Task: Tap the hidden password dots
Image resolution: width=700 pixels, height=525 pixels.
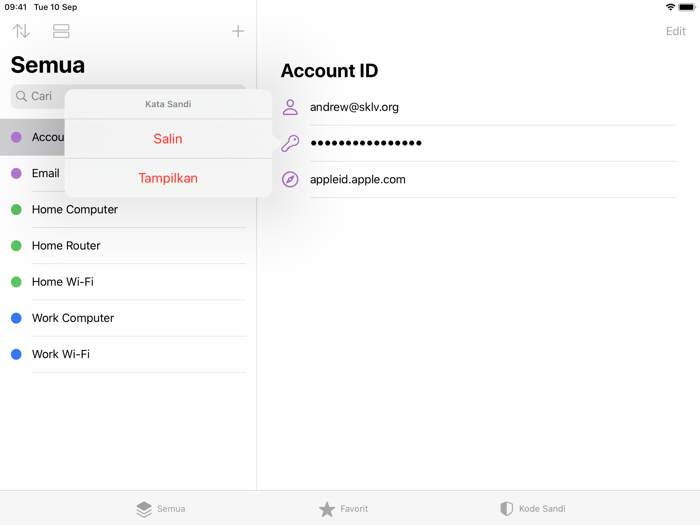Action: coord(366,143)
